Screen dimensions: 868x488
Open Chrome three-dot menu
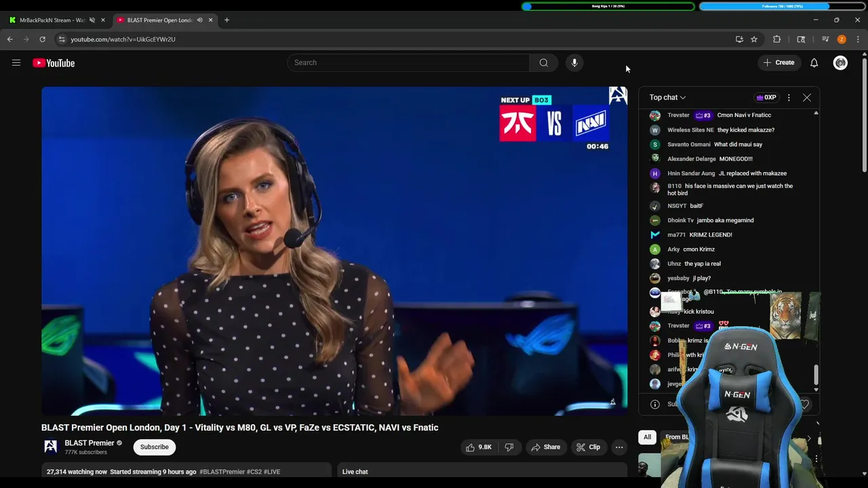pyautogui.click(x=858, y=39)
